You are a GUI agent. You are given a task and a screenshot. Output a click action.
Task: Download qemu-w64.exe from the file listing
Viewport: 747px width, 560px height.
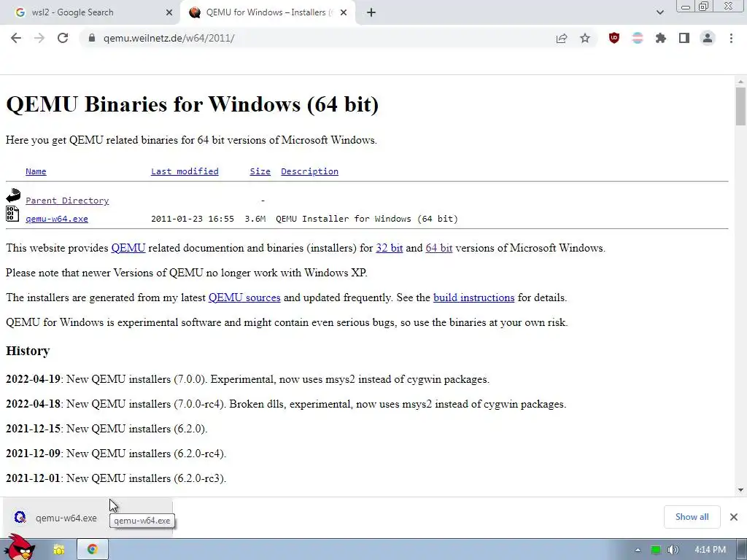(x=57, y=219)
